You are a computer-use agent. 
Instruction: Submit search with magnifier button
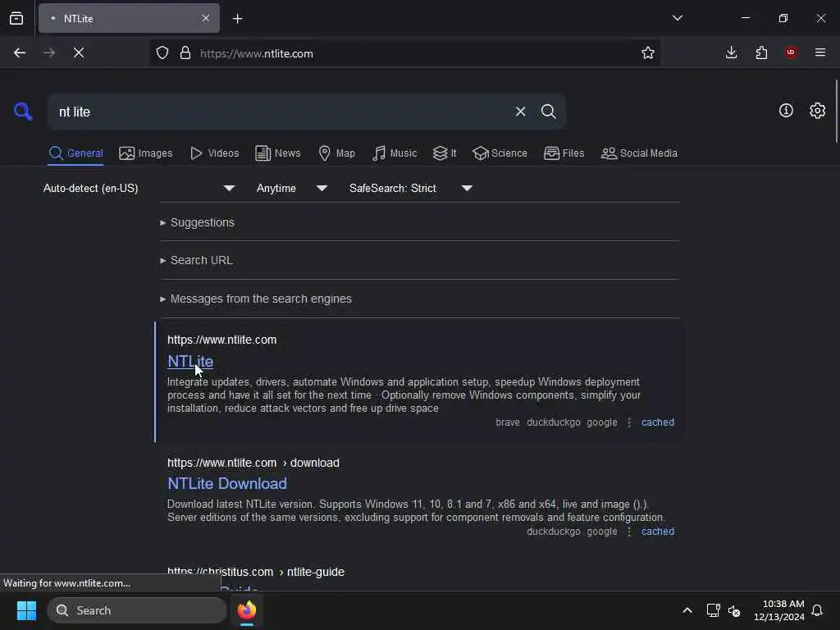pyautogui.click(x=549, y=112)
